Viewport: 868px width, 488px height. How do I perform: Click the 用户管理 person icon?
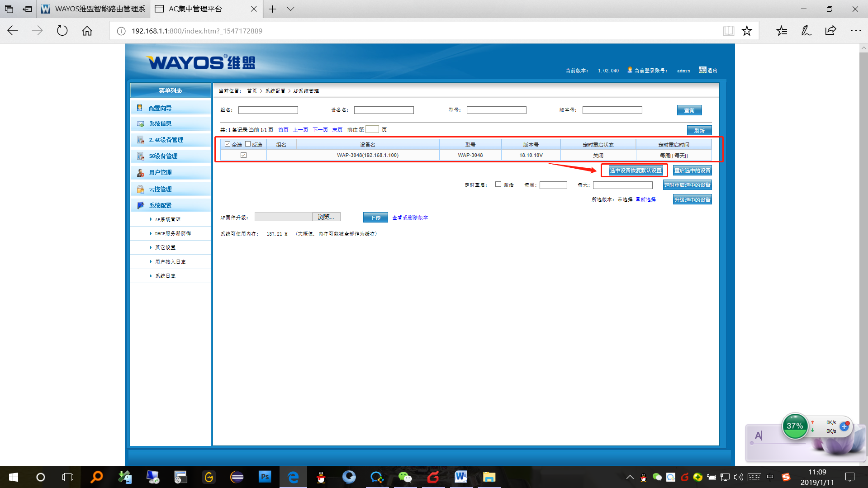141,172
